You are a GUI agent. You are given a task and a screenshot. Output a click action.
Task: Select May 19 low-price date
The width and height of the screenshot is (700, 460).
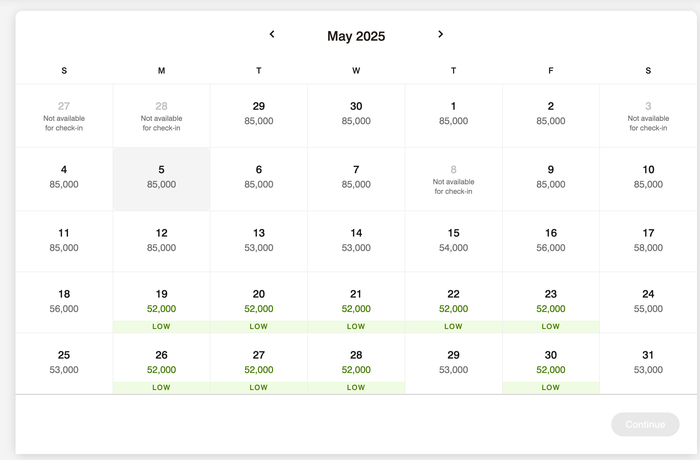[162, 302]
